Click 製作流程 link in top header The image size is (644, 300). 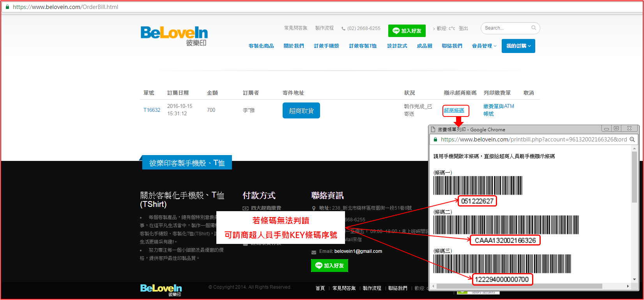coord(325,28)
